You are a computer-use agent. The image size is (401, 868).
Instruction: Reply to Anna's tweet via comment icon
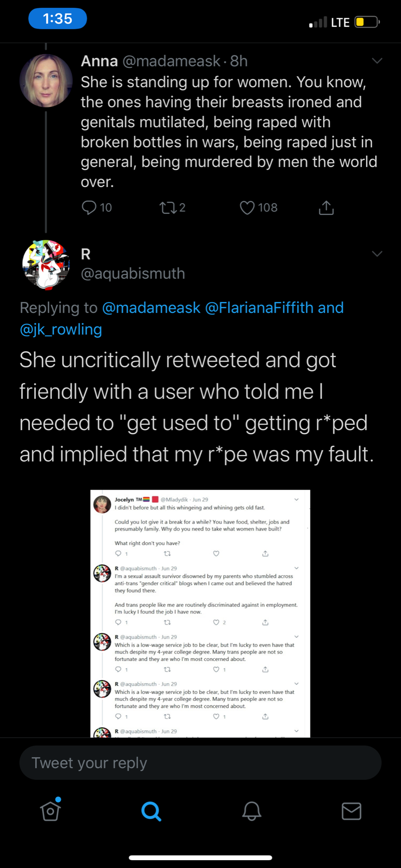tap(89, 207)
